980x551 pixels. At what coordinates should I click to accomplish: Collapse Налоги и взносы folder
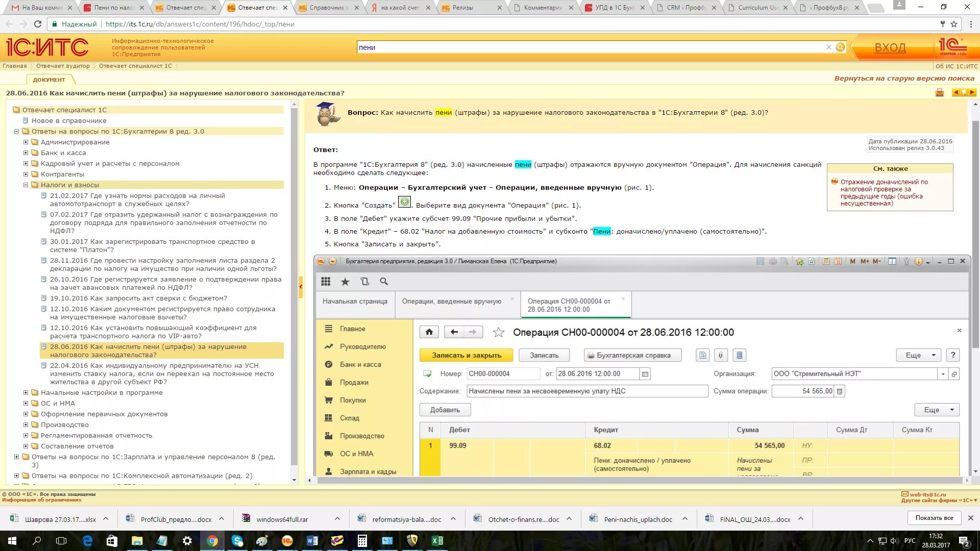pos(26,185)
